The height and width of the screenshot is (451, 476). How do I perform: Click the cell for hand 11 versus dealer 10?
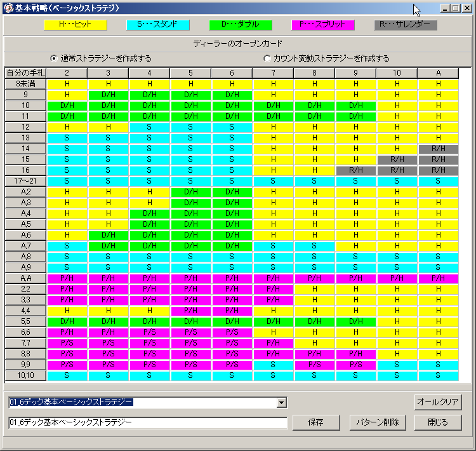pos(397,116)
